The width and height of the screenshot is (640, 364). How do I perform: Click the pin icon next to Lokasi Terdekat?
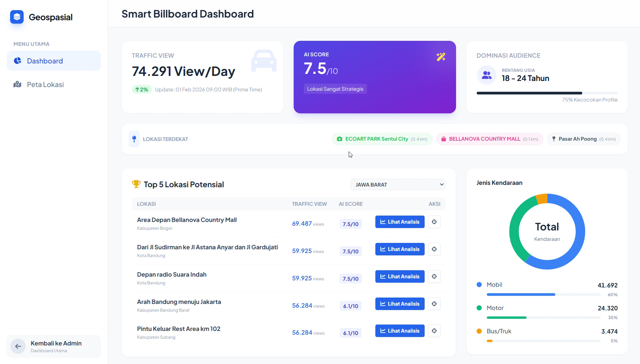pos(134,139)
